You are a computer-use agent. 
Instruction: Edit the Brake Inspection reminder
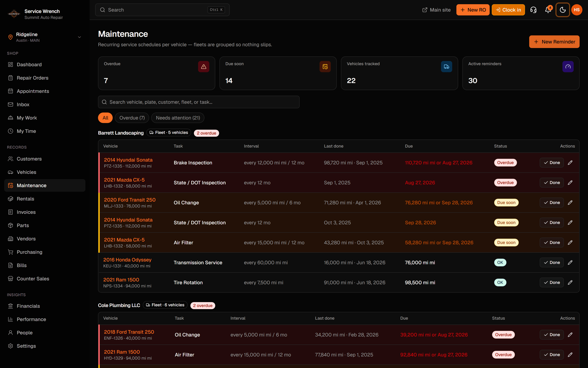click(x=570, y=163)
